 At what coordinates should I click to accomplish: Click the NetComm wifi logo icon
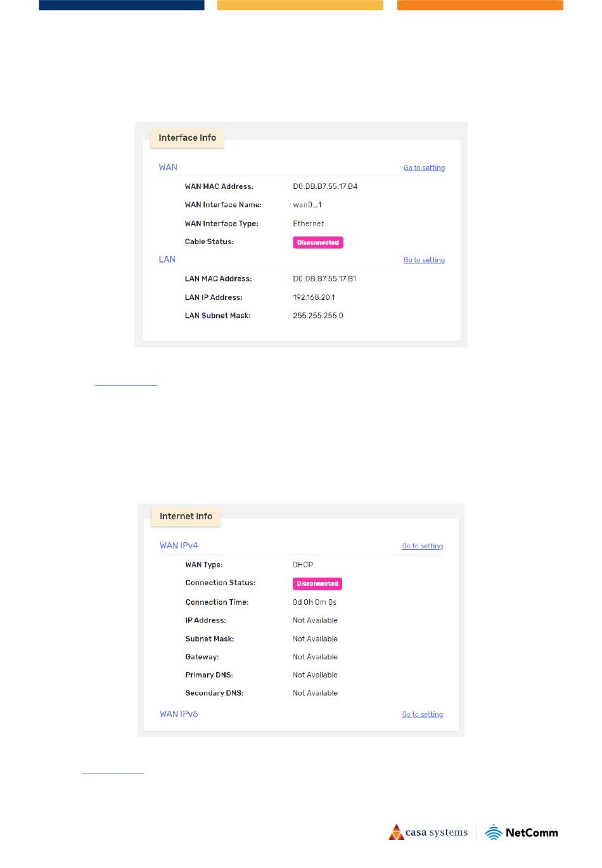pyautogui.click(x=494, y=832)
